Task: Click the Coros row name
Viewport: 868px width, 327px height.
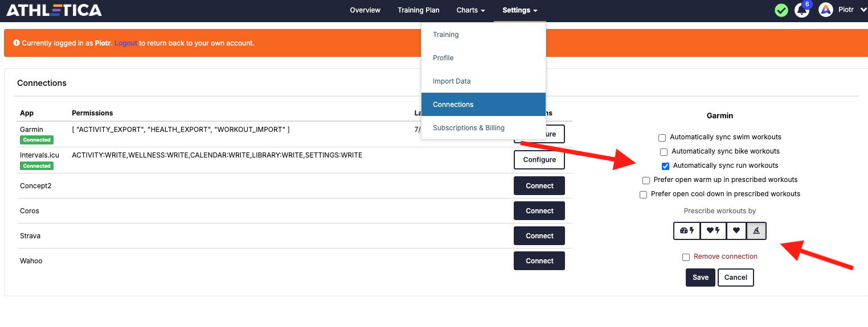Action: 30,211
